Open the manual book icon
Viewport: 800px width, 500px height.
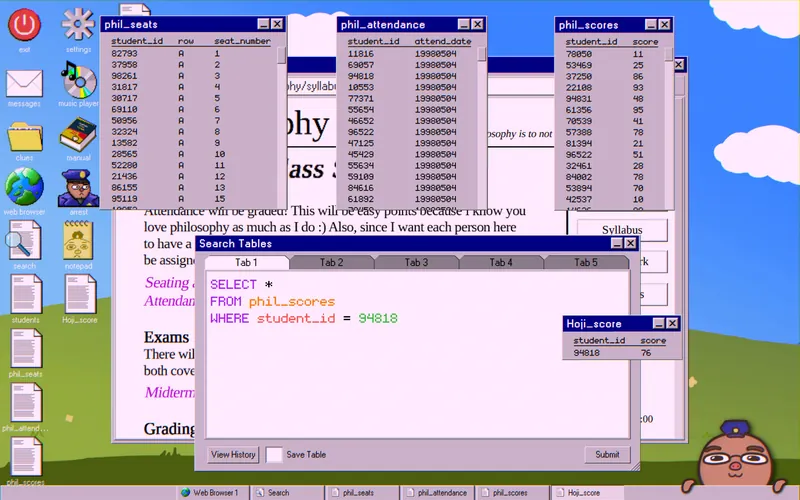(x=78, y=135)
